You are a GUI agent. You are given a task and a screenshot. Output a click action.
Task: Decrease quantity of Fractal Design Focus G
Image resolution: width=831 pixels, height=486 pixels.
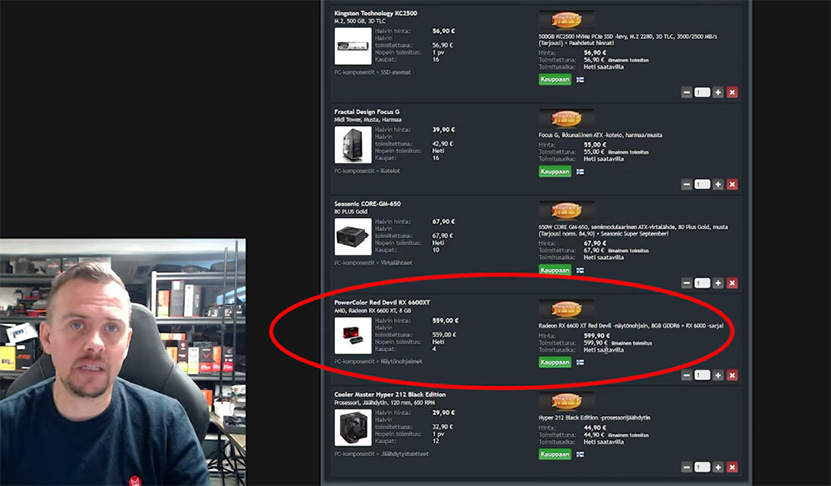coord(686,184)
